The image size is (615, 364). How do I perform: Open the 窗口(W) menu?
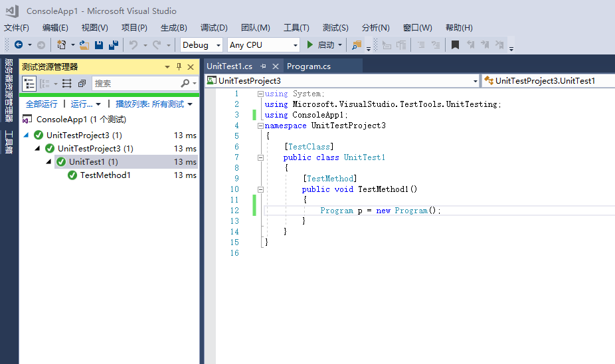click(x=418, y=28)
